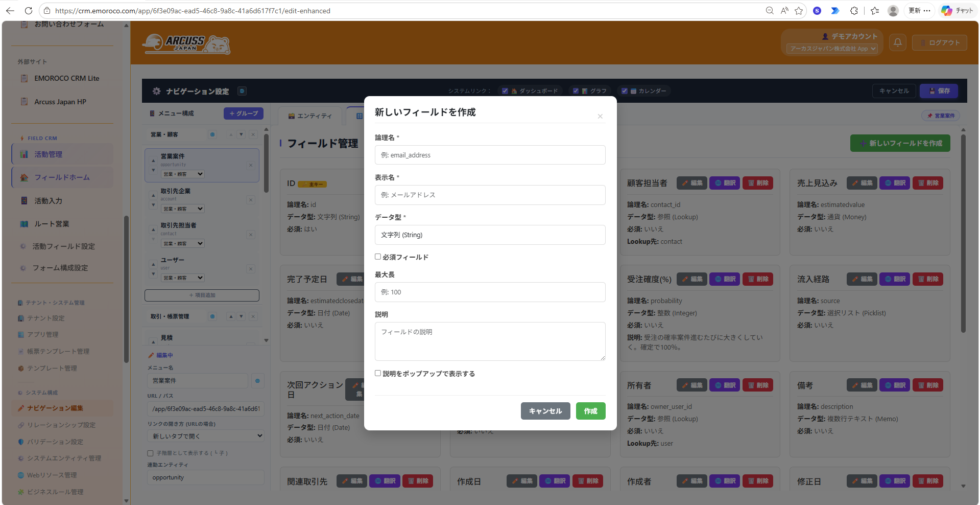Click the + グループ button
Viewport: 980px width, 505px height.
(x=244, y=113)
